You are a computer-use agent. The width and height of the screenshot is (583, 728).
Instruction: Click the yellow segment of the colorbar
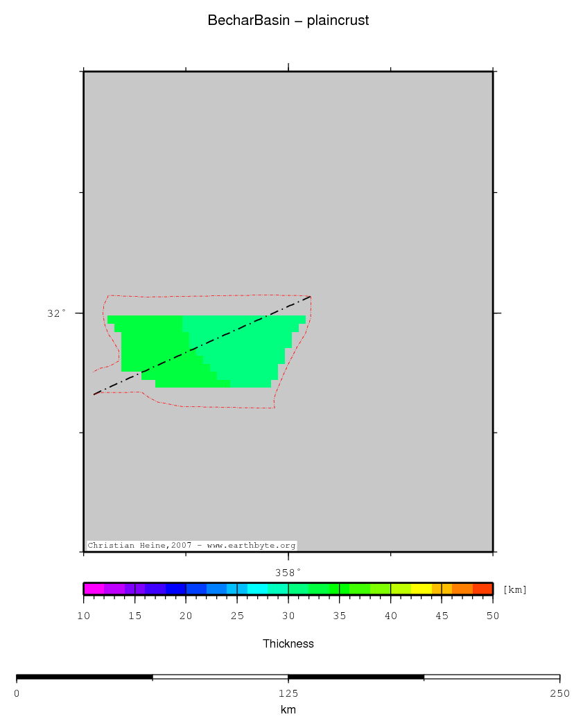point(421,589)
